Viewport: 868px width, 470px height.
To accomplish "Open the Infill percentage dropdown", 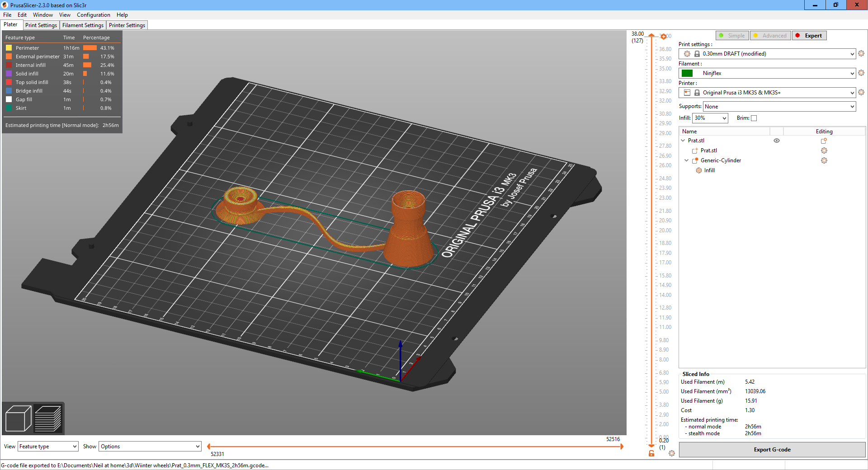I will click(710, 118).
